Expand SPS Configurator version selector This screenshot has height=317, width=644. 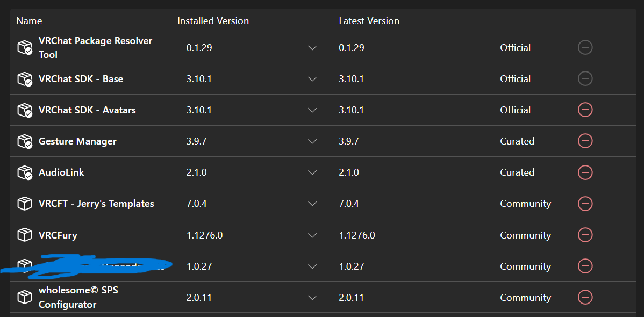(312, 297)
